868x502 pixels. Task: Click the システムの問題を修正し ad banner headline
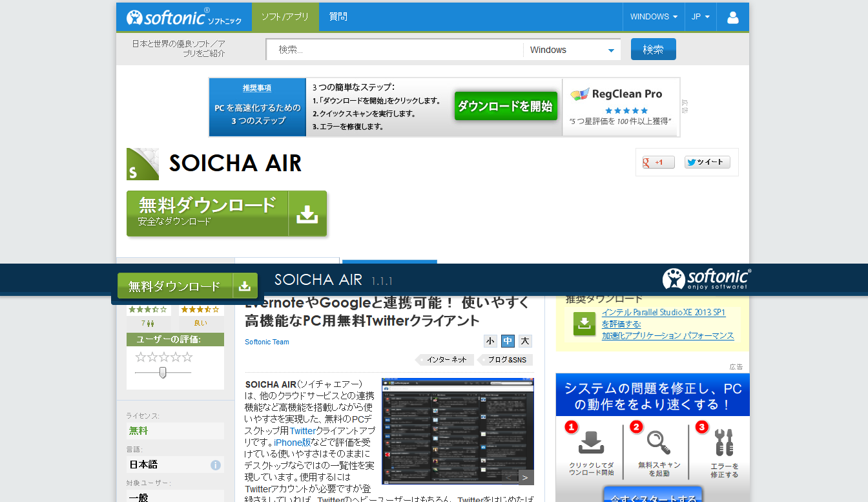point(652,396)
